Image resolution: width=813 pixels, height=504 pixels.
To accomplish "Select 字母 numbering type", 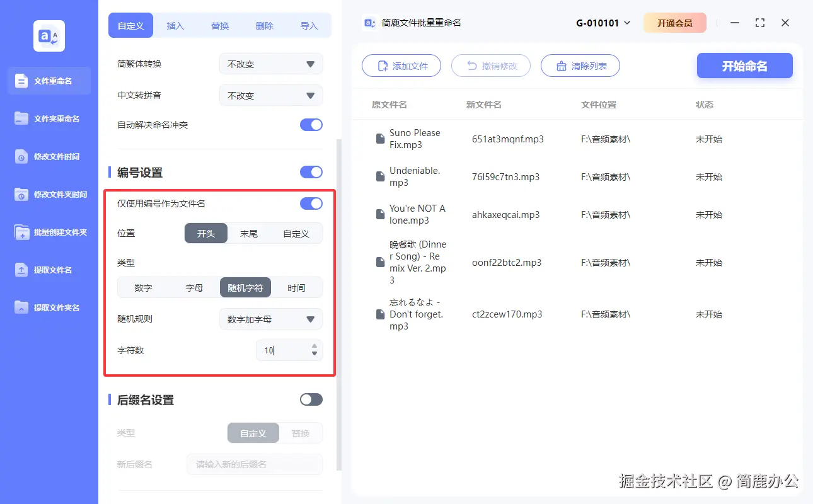I will coord(194,287).
